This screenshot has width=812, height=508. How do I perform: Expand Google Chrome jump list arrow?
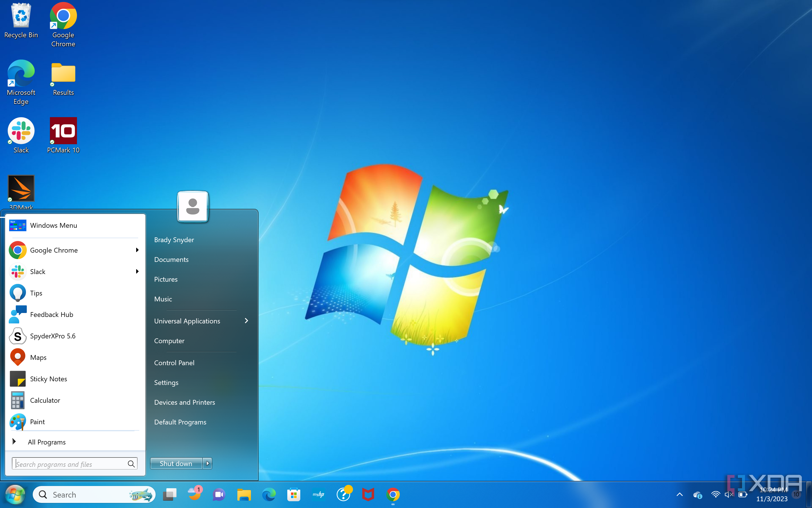[137, 250]
